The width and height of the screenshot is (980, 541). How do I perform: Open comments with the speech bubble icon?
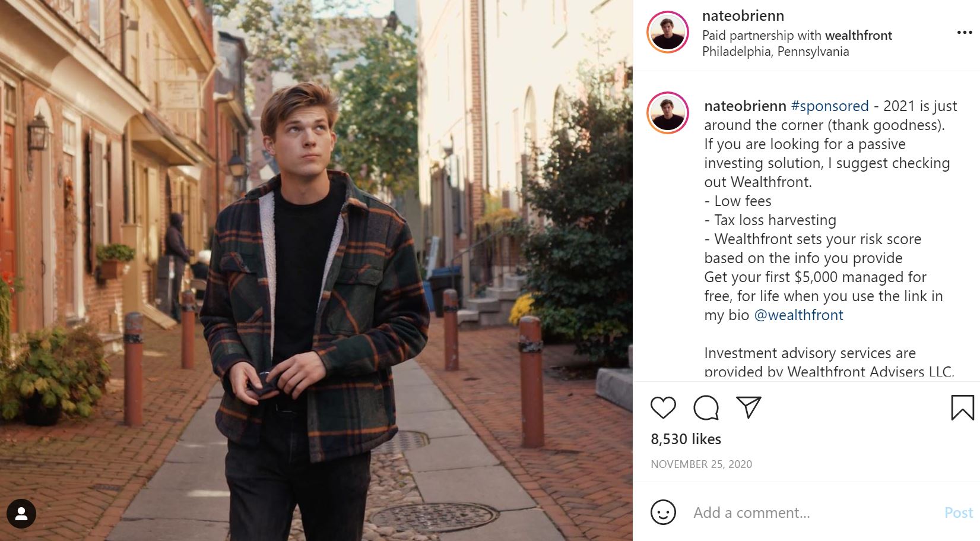[x=706, y=408]
